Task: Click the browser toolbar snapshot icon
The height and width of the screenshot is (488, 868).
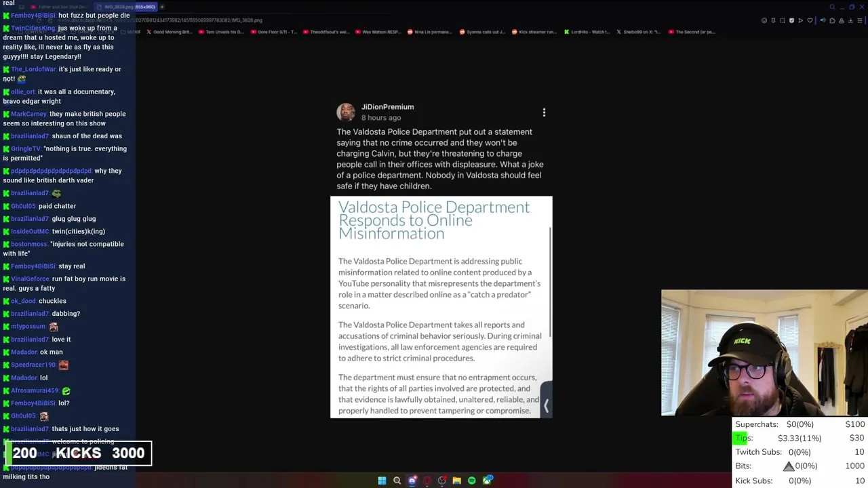Action: [783, 20]
